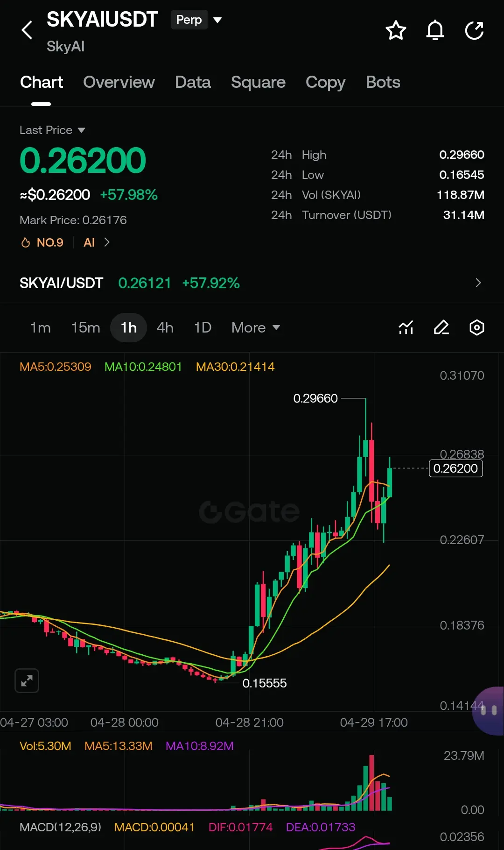Open the More timeframes dropdown
The height and width of the screenshot is (850, 504).
tap(256, 327)
